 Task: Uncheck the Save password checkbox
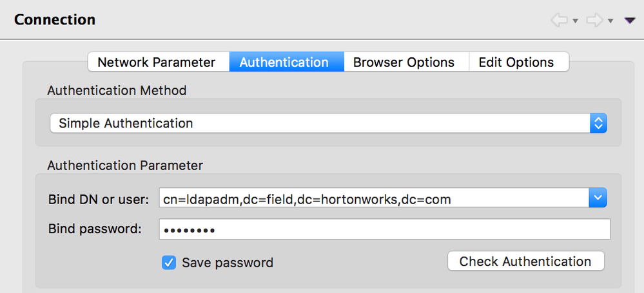click(169, 262)
